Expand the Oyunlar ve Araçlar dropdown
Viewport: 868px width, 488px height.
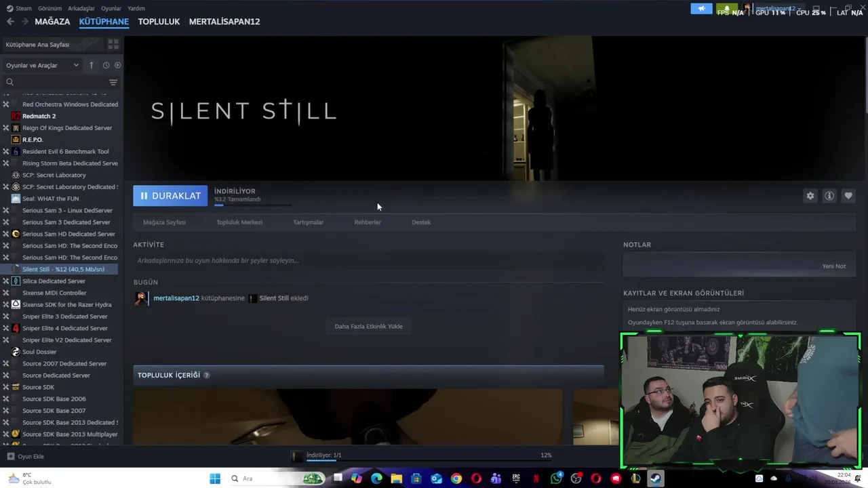coord(43,65)
